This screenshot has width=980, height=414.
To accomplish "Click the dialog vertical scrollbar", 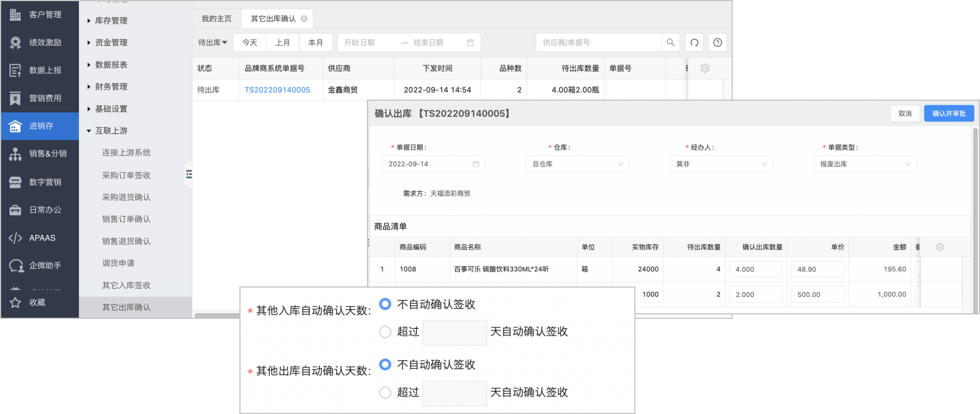I will 976,220.
